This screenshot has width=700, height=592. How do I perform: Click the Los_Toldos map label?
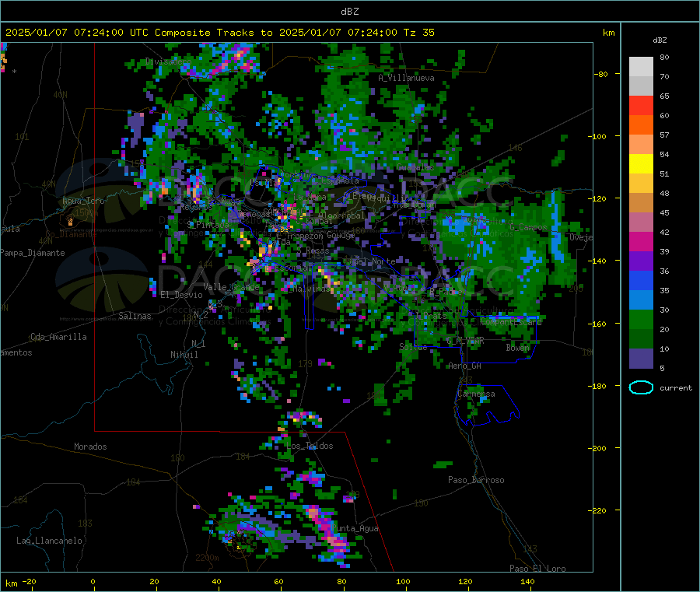(310, 446)
